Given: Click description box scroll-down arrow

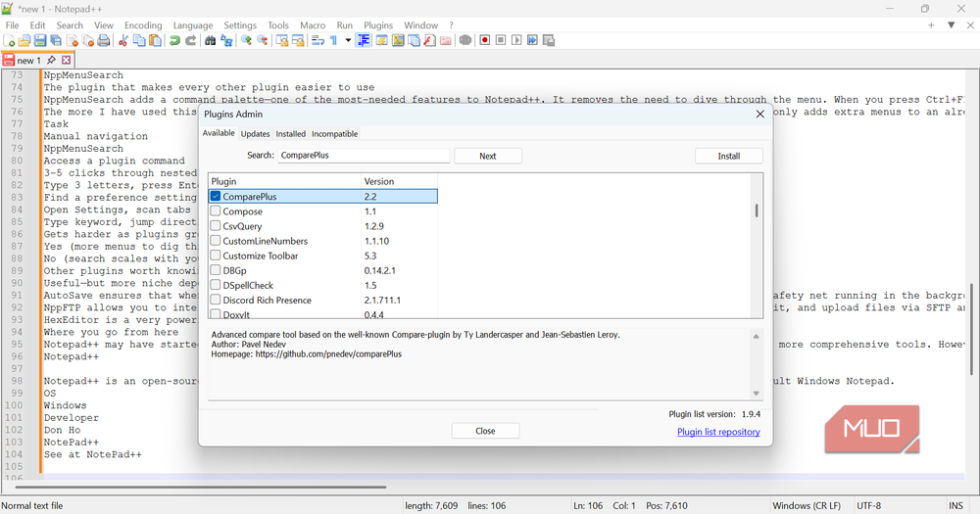Looking at the screenshot, I should 757,394.
